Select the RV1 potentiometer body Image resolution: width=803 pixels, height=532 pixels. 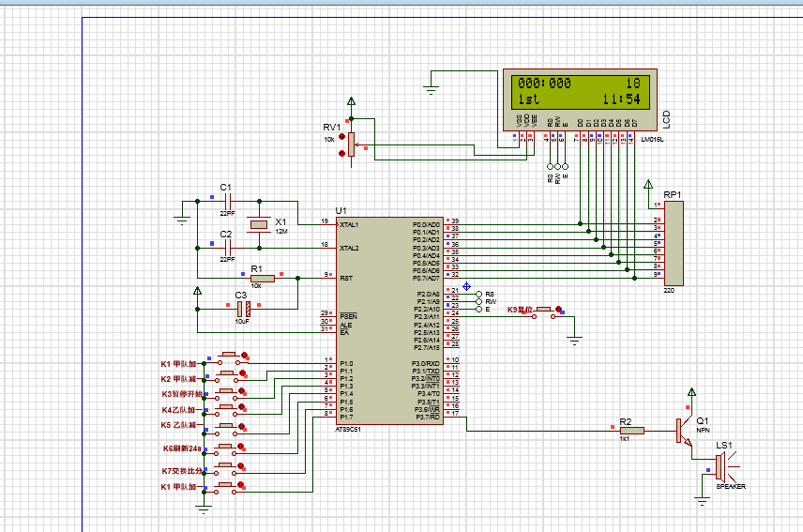(x=351, y=144)
